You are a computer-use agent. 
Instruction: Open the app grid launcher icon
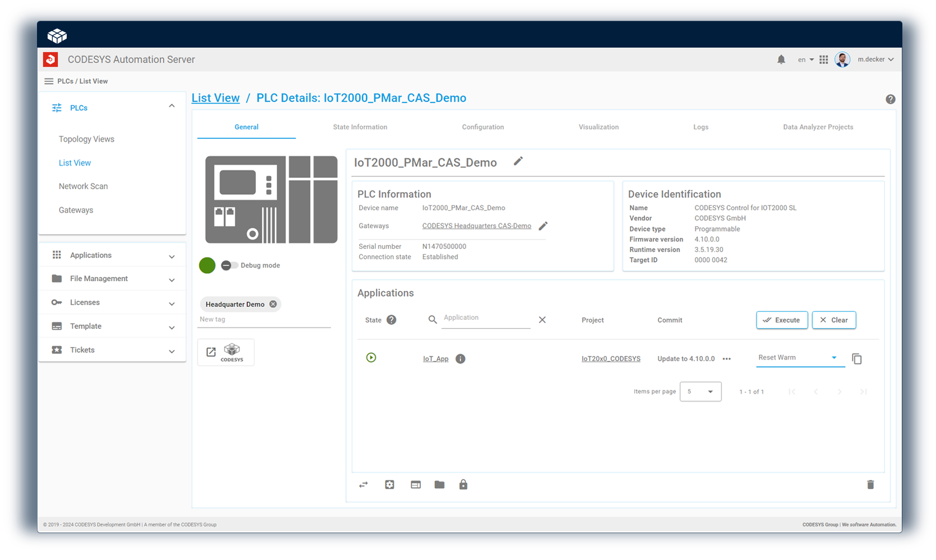(x=823, y=59)
